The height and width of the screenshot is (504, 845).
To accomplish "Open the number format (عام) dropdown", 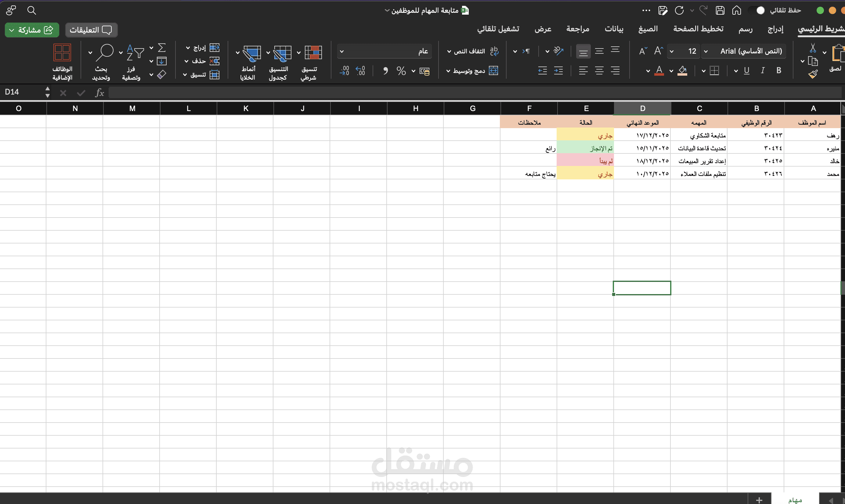I will click(x=385, y=51).
